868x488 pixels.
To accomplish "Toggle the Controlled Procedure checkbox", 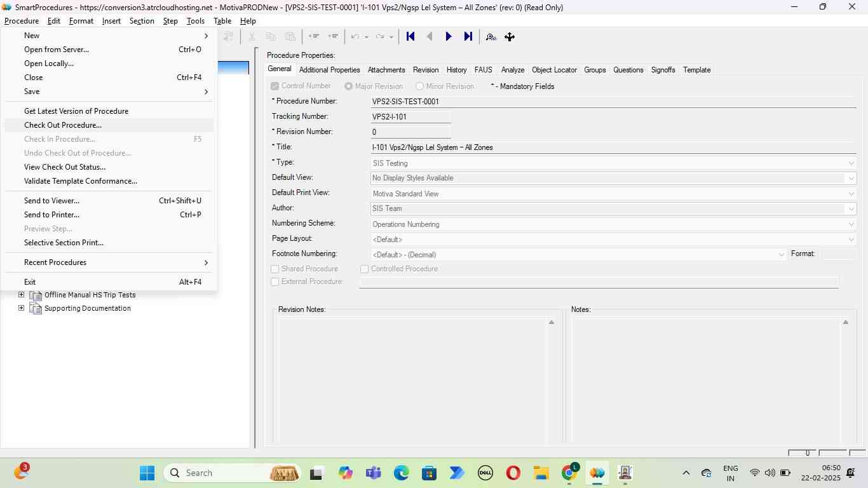I will coord(365,269).
